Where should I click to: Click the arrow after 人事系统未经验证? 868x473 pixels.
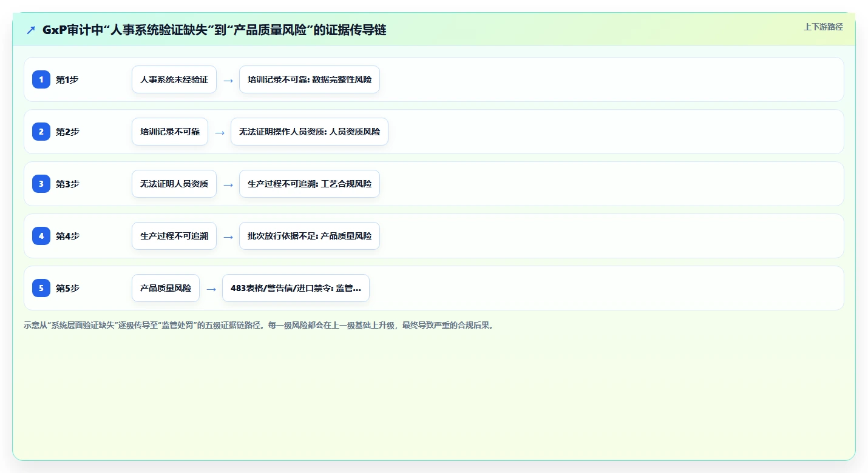point(228,80)
